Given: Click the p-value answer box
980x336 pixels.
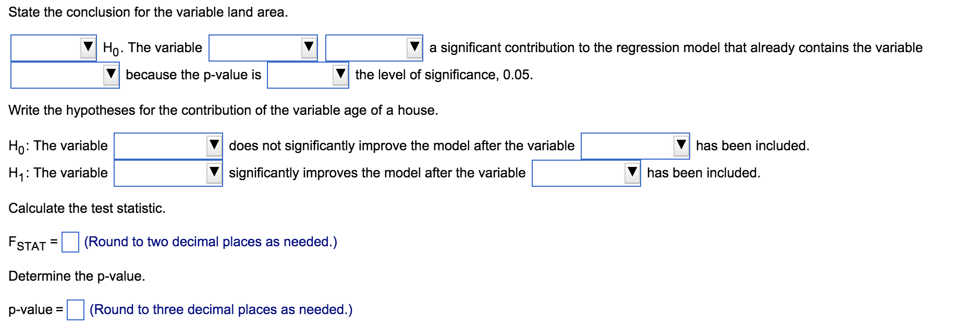Looking at the screenshot, I should click(75, 309).
